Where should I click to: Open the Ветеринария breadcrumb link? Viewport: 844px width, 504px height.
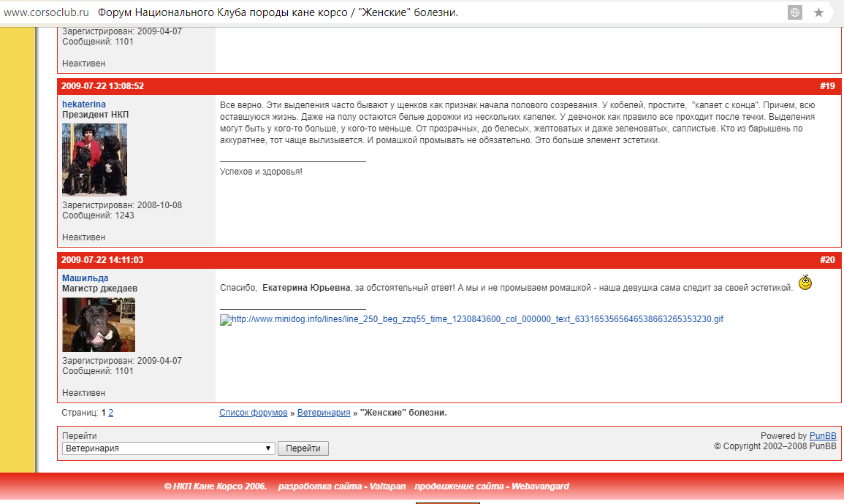[x=324, y=413]
